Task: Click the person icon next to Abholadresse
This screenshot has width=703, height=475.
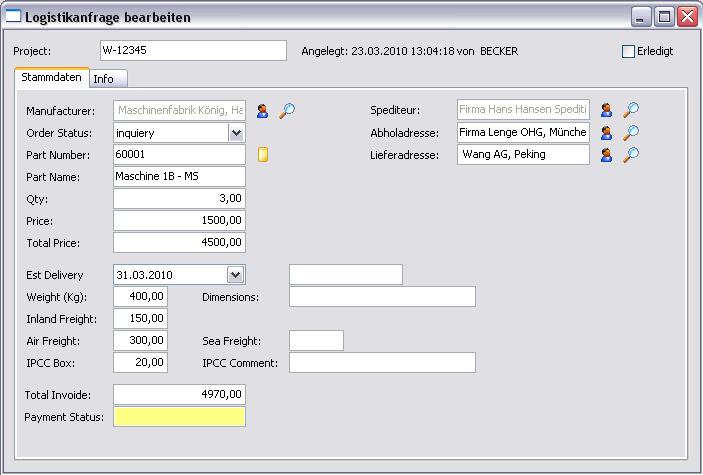Action: click(606, 132)
